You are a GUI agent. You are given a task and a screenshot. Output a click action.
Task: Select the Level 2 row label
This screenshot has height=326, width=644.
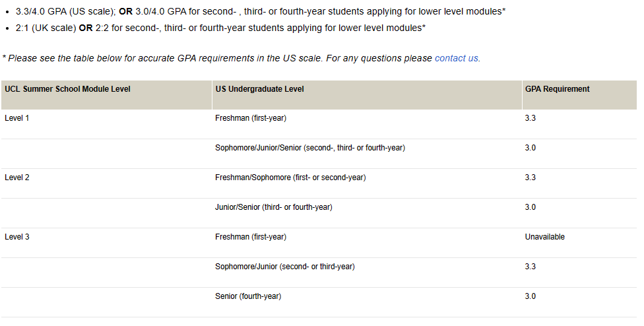tap(17, 178)
